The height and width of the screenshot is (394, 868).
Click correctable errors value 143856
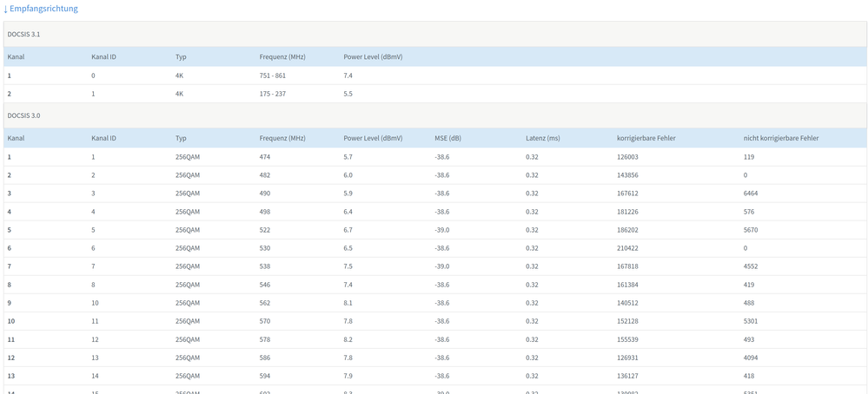[627, 175]
